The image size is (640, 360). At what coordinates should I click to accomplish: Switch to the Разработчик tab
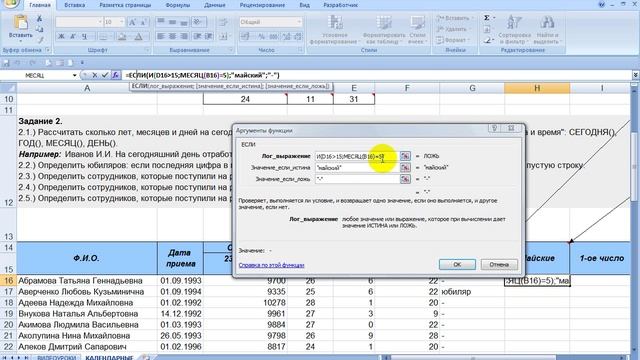tap(340, 5)
